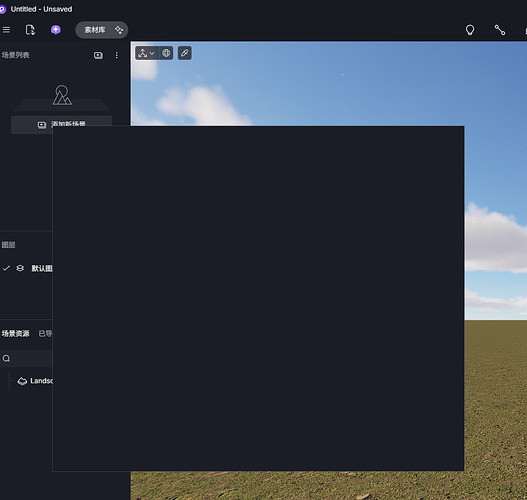
Task: Select the Landscape item in resource tree
Action: point(35,381)
